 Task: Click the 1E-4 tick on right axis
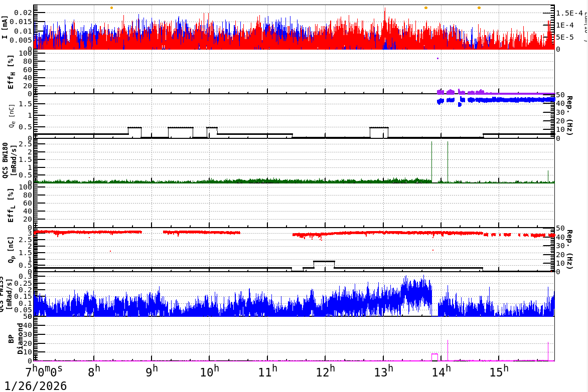[565, 25]
